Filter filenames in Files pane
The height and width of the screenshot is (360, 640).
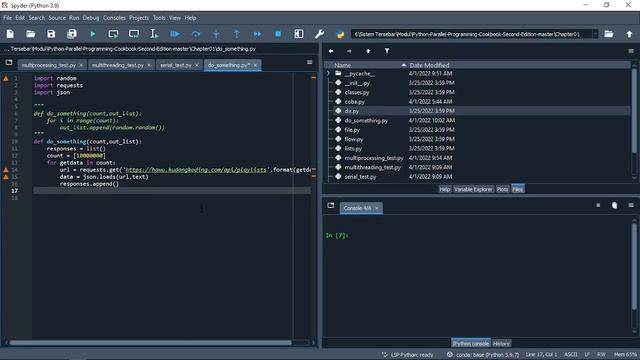pyautogui.click(x=387, y=51)
